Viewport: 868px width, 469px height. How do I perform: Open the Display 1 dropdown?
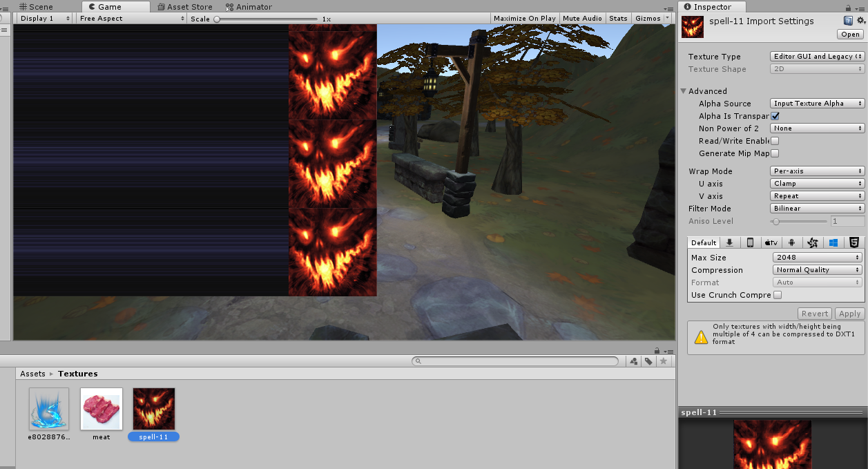[45, 19]
